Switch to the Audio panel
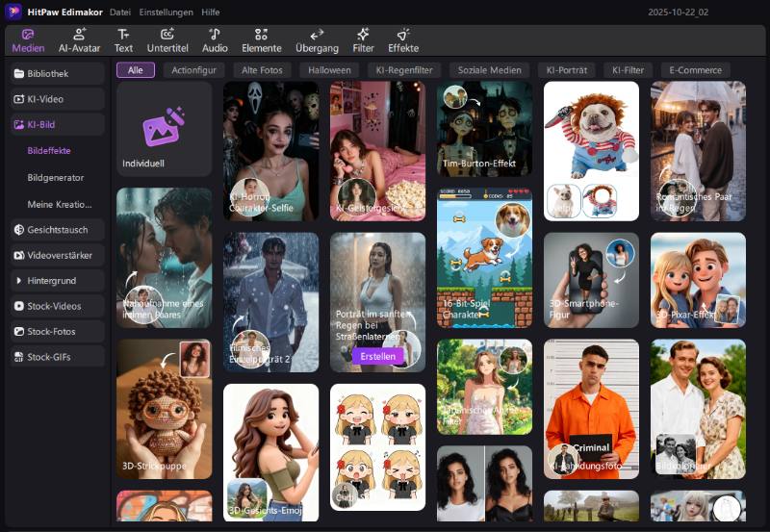Image resolution: width=770 pixels, height=532 pixels. [x=215, y=39]
